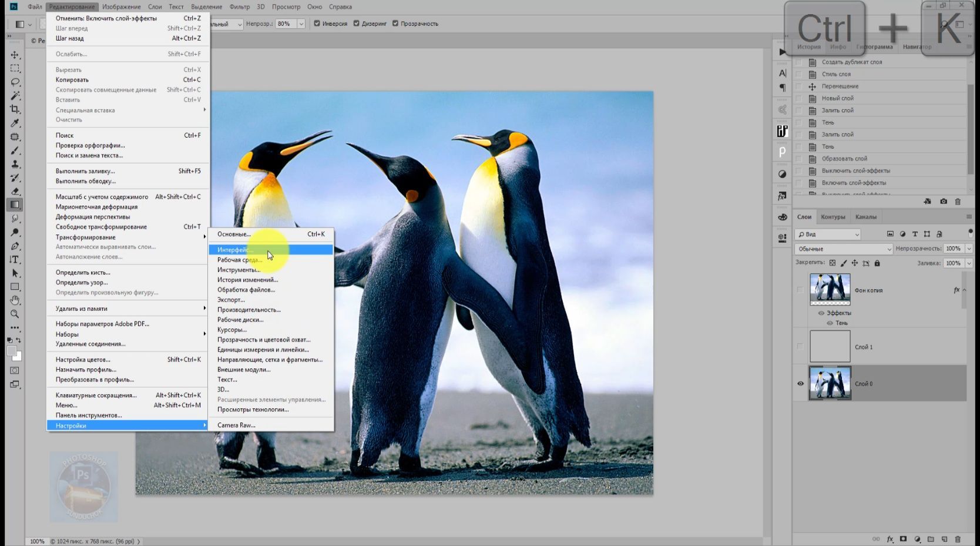Image resolution: width=980 pixels, height=546 pixels.
Task: Click the Слой 0 layer thumbnail
Action: (830, 383)
